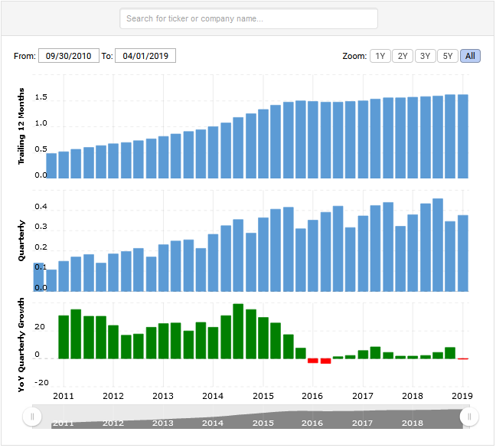Viewport: 496px width, 448px height.
Task: Select the tallest bar in the Quarterly chart
Action: pos(438,245)
